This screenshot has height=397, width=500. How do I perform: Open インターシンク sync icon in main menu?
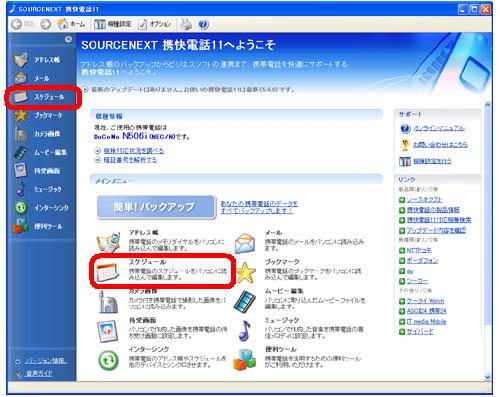(x=108, y=360)
